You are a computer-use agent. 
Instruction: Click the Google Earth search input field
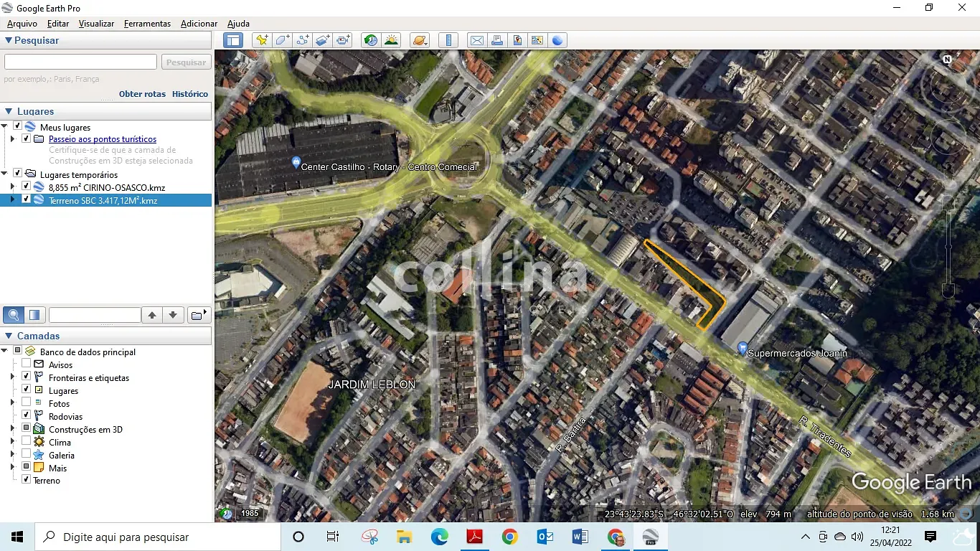80,62
